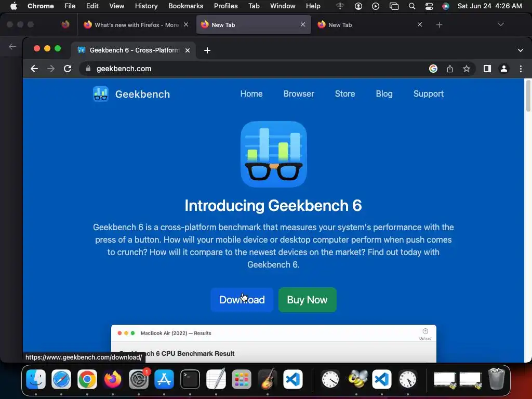Open the Browser nav link
The height and width of the screenshot is (399, 532).
coord(299,94)
